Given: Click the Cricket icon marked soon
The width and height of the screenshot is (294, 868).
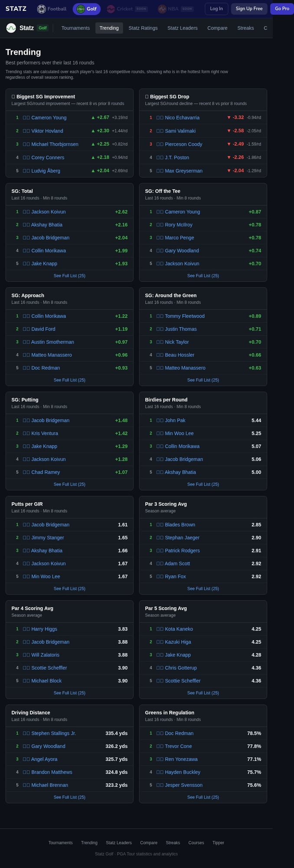Looking at the screenshot, I should tap(111, 9).
